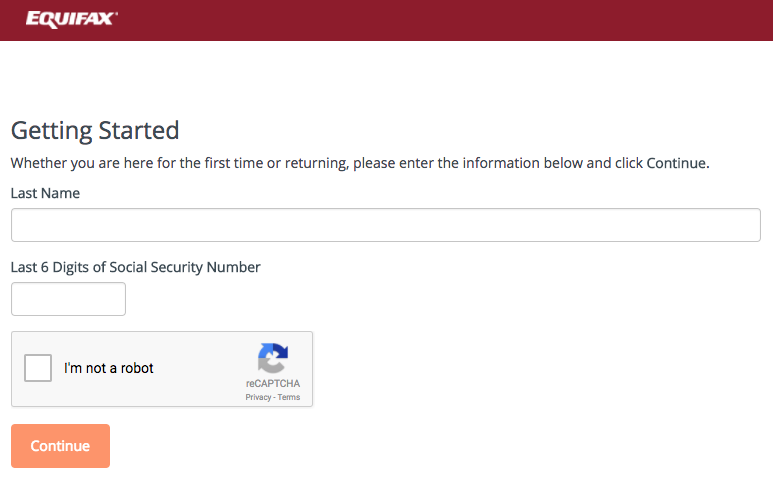Click the Getting Started heading
The image size is (773, 486).
tap(95, 131)
